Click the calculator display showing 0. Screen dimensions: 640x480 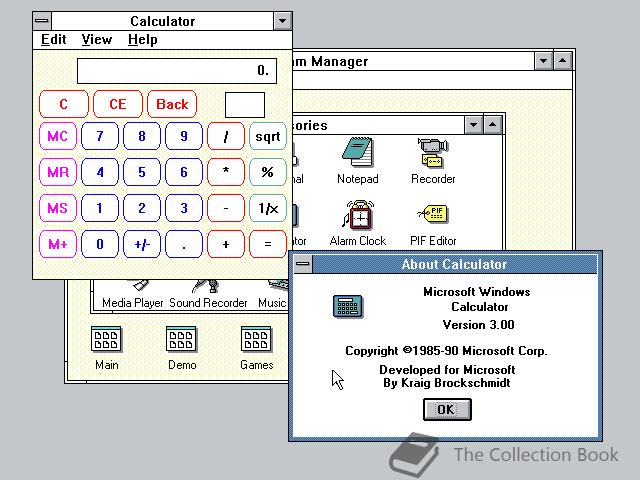click(177, 71)
